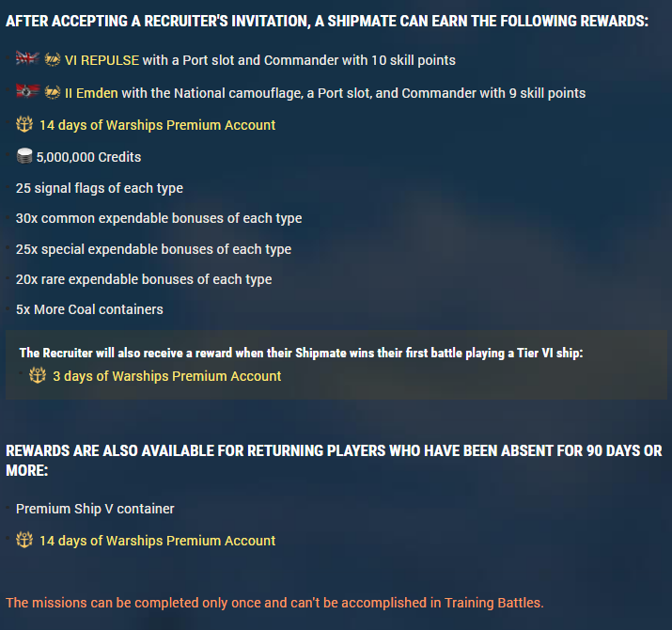Click the silver coins Credits icon
The height and width of the screenshot is (630, 672).
point(24,156)
